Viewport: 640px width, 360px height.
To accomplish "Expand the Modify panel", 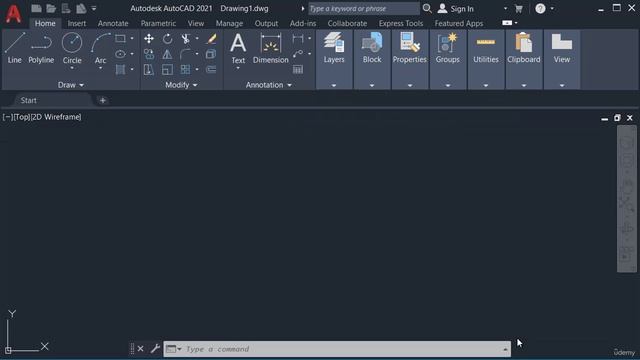I will 181,85.
